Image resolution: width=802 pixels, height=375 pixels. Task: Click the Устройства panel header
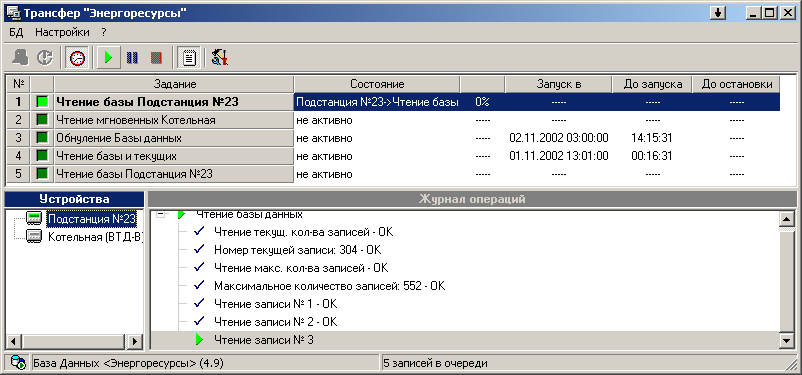click(x=74, y=200)
